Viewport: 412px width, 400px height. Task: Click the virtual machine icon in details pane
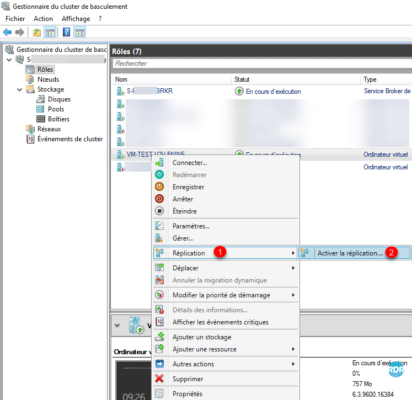point(136,325)
